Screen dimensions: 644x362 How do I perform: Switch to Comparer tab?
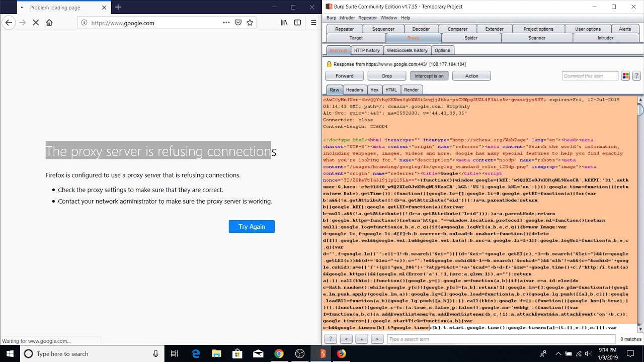(457, 29)
